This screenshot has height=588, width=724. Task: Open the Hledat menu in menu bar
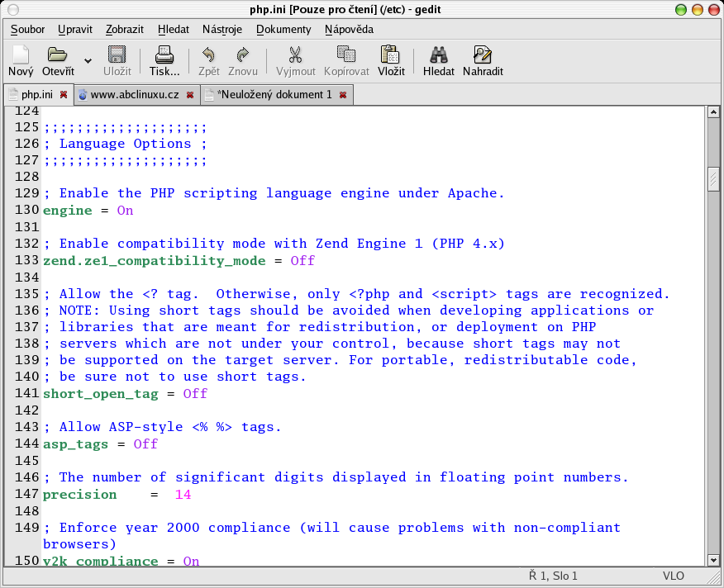click(x=174, y=30)
